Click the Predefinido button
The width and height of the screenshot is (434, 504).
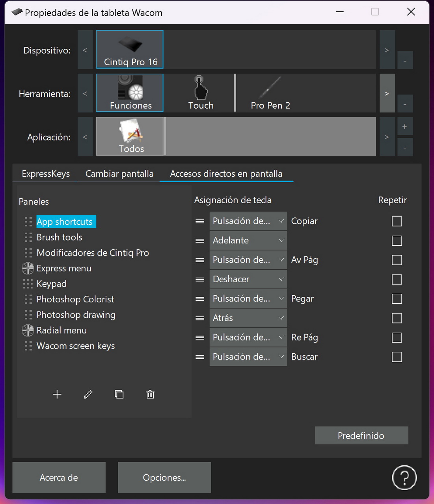pos(361,435)
